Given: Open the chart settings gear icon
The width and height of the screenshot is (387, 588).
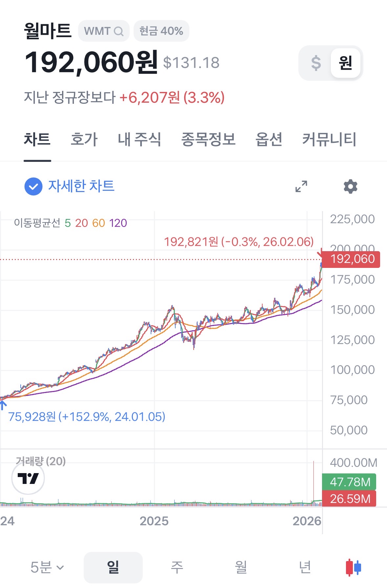Looking at the screenshot, I should [x=350, y=186].
